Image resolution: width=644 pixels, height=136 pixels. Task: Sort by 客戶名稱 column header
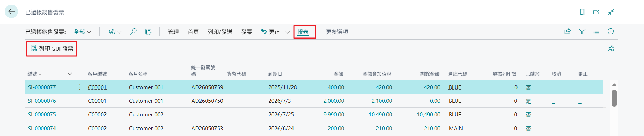[138, 74]
